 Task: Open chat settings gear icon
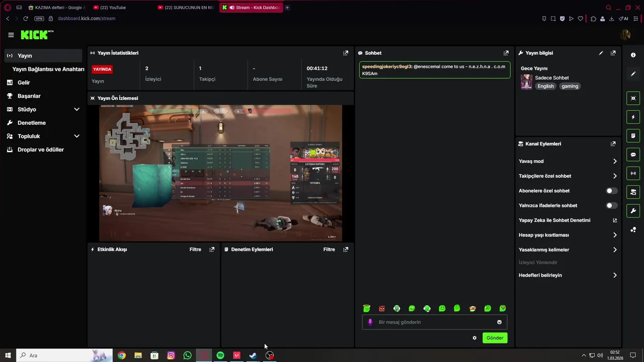[x=474, y=338]
